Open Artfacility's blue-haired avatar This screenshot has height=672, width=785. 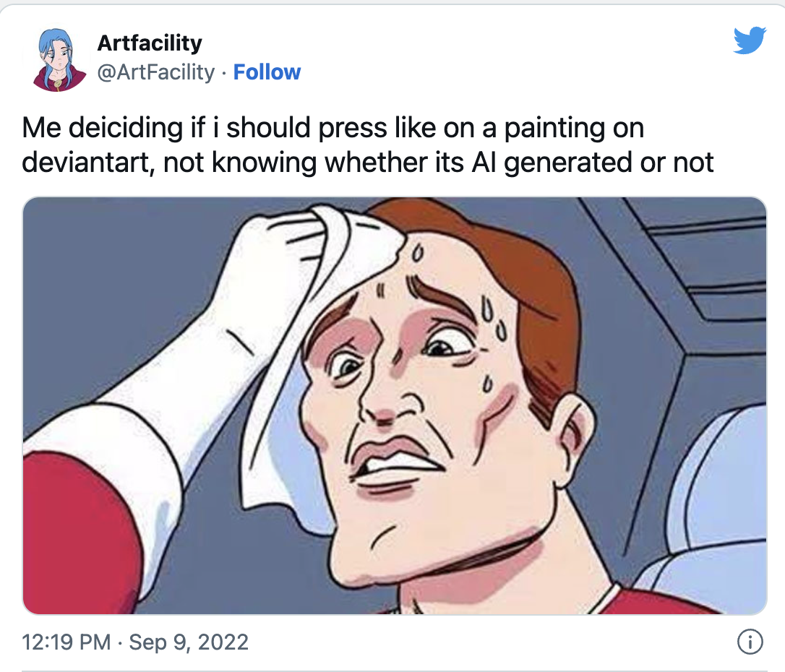click(x=58, y=59)
